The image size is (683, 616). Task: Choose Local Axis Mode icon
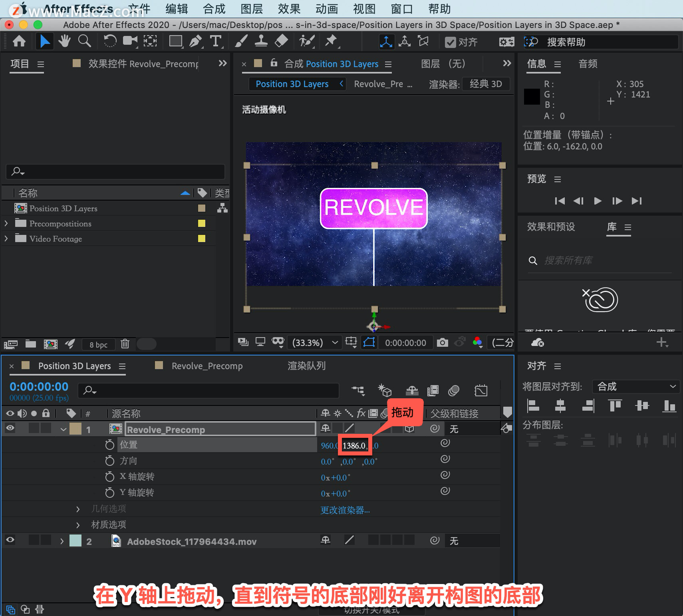pyautogui.click(x=386, y=42)
